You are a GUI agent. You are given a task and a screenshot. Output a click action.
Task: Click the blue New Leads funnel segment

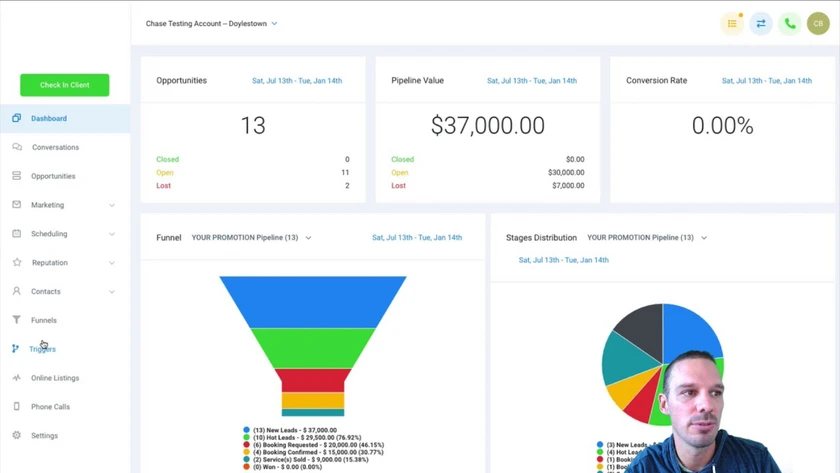313,302
